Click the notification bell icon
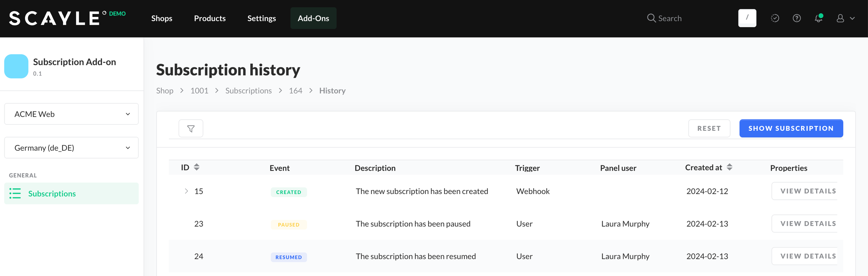Screen dimensions: 868x276 pyautogui.click(x=818, y=18)
